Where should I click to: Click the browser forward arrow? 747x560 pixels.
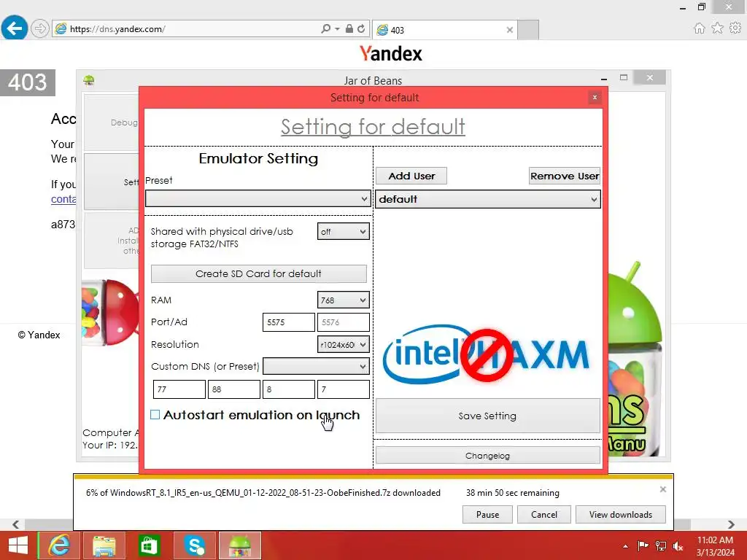click(40, 28)
